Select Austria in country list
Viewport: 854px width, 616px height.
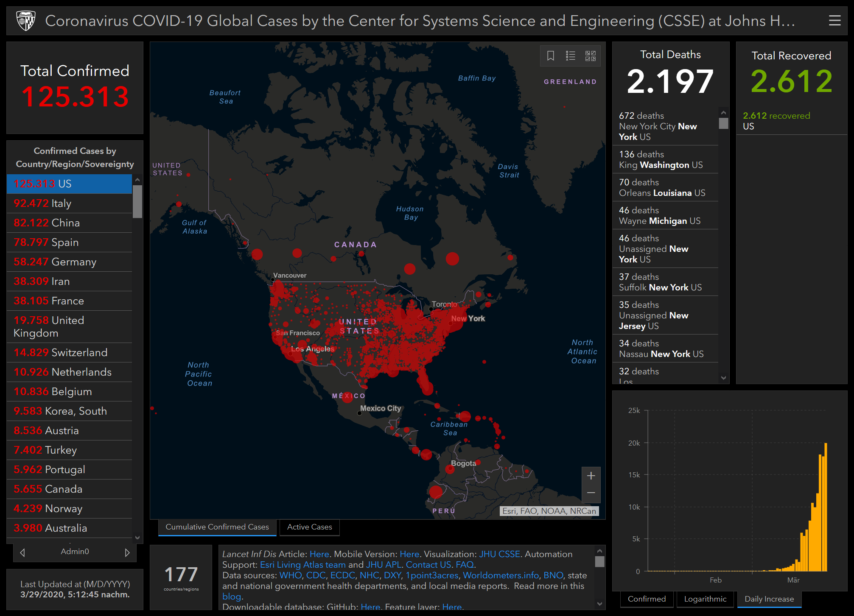click(69, 431)
